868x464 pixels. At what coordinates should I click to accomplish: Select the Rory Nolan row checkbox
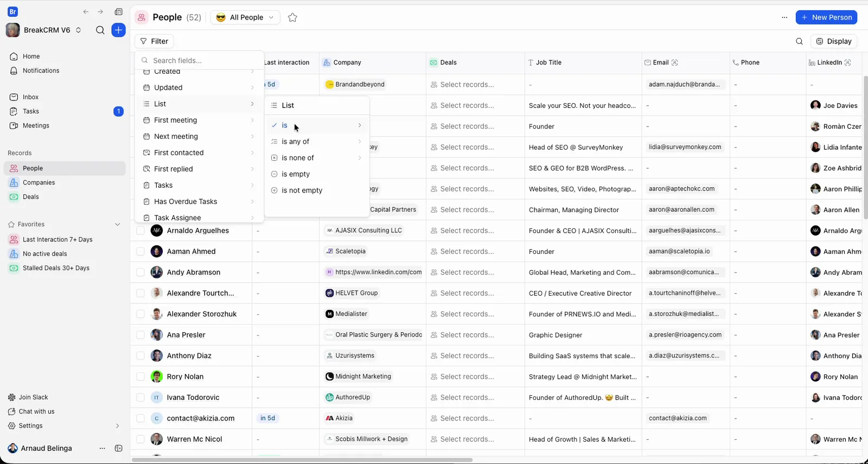pos(141,377)
